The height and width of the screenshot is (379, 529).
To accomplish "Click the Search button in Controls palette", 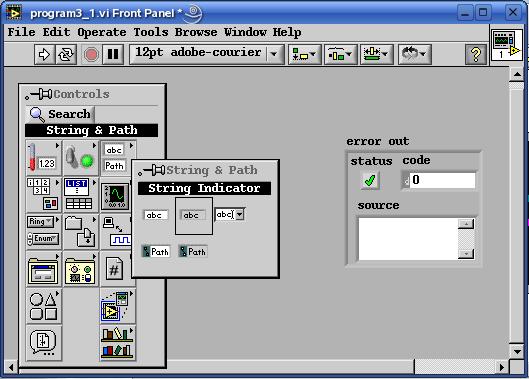I will 60,114.
